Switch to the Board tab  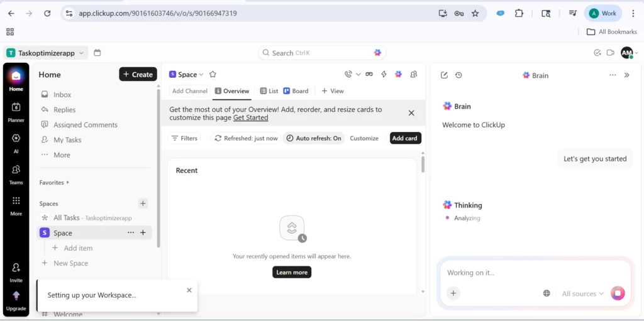pos(296,91)
